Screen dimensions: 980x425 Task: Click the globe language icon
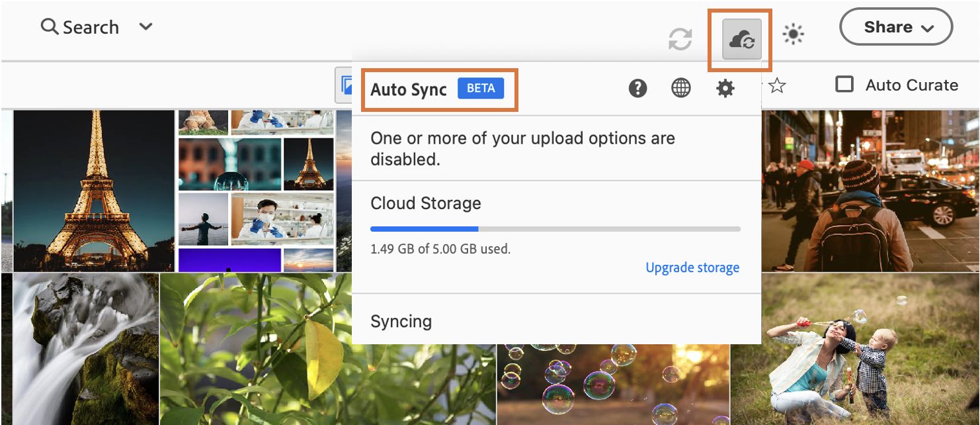tap(681, 87)
